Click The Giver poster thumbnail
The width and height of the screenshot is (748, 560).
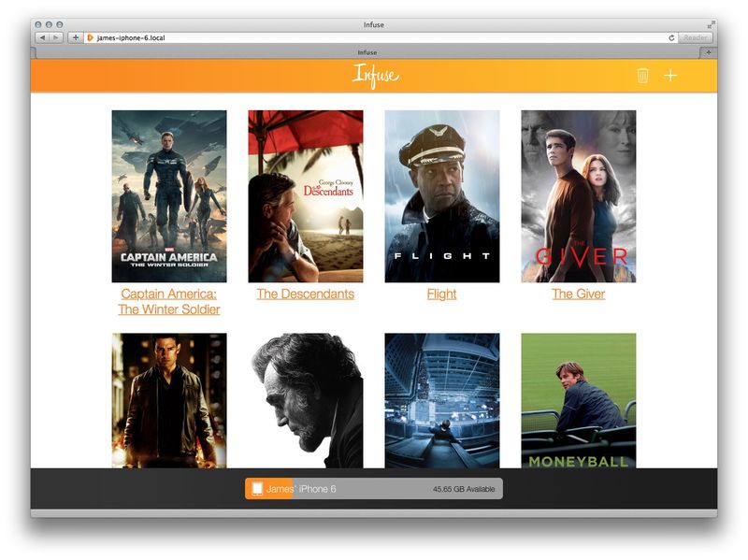[579, 196]
